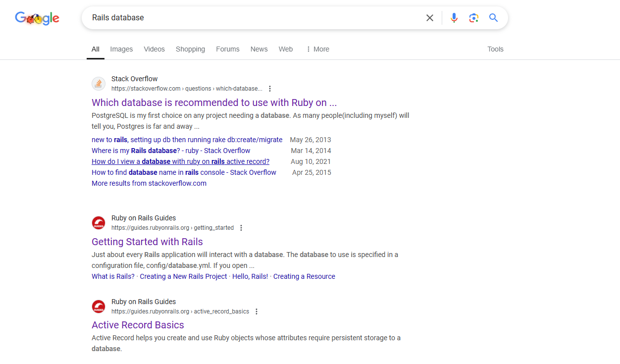
Task: Open three-dot options for the active_record_basics result
Action: [257, 312]
